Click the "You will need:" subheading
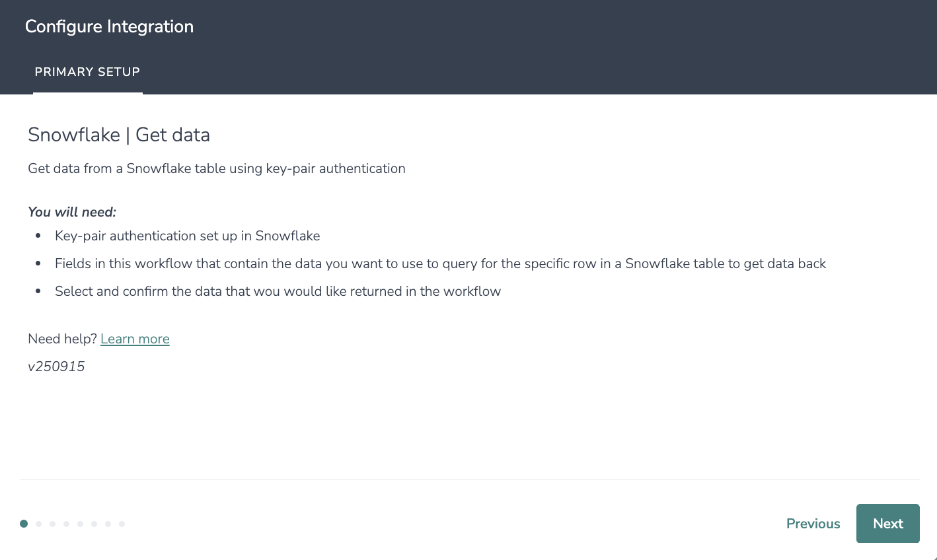 coord(72,212)
